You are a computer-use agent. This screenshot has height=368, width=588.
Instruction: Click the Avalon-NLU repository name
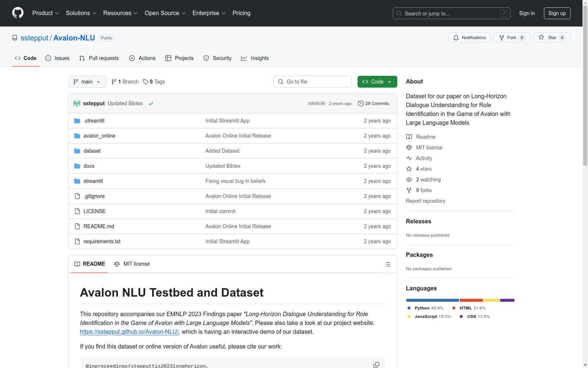click(74, 38)
